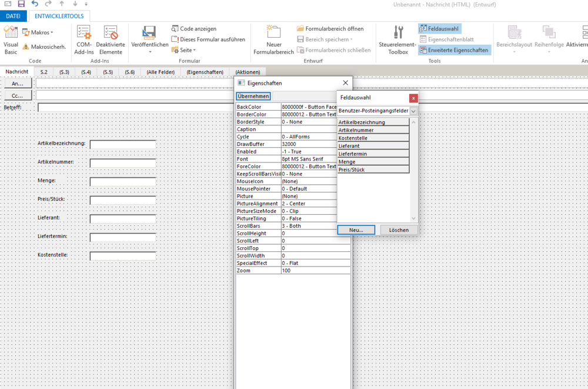This screenshot has width=588, height=389.
Task: Create a Neuer Formularbereich
Action: tap(273, 40)
